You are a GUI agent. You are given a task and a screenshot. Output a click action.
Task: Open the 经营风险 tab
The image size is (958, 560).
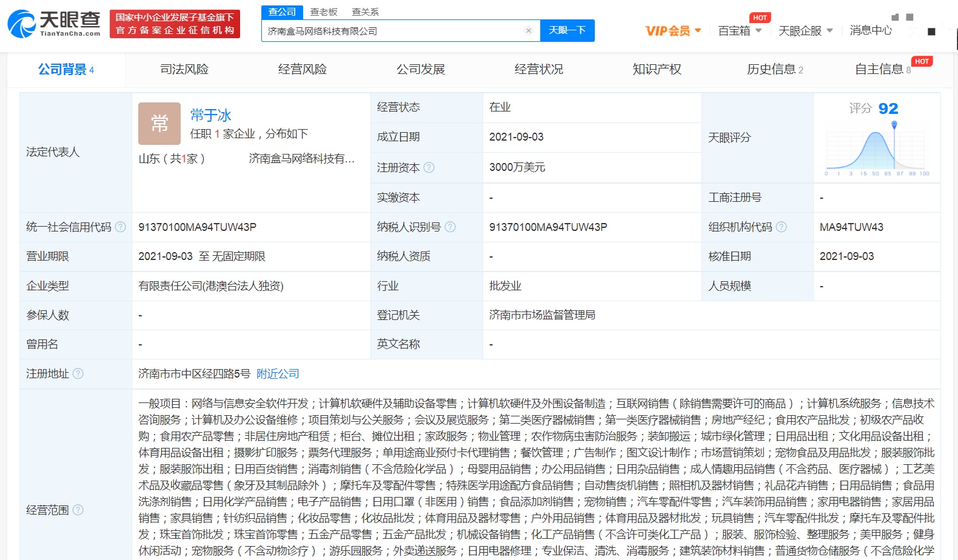(x=303, y=69)
